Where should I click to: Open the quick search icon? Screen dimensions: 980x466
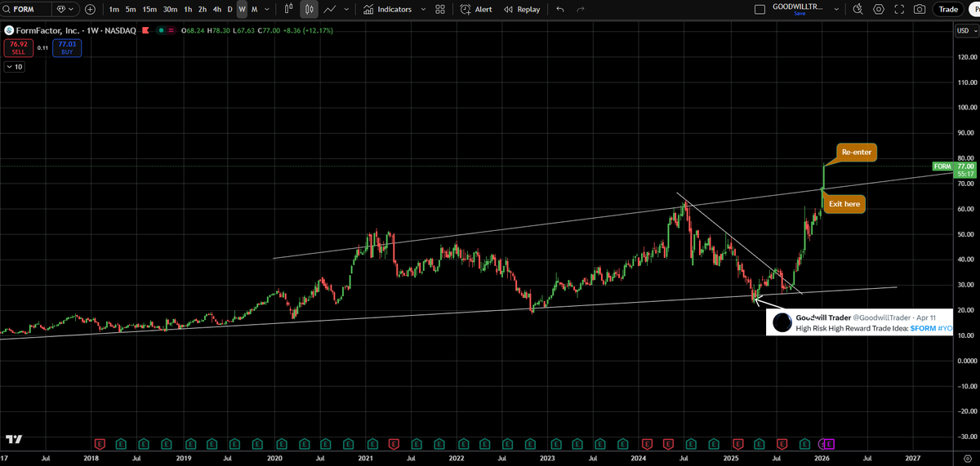pyautogui.click(x=857, y=10)
